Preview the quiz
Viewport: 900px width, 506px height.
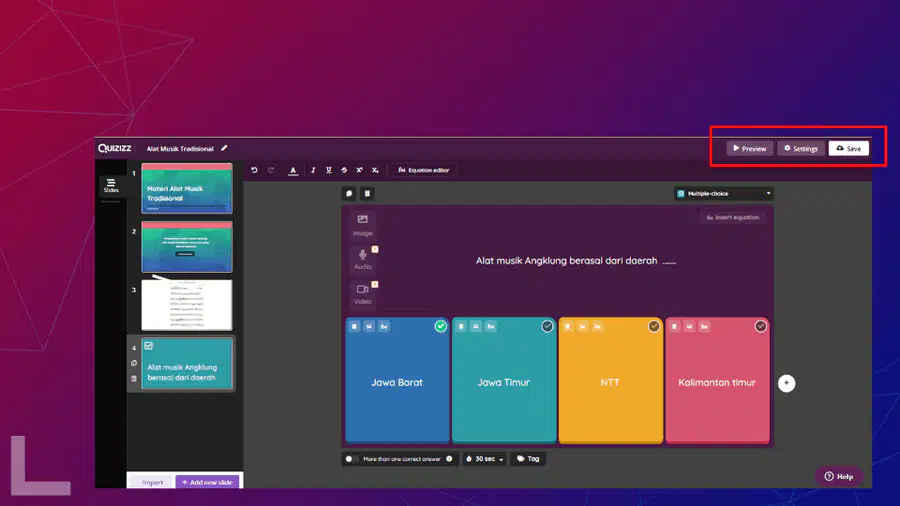click(750, 149)
